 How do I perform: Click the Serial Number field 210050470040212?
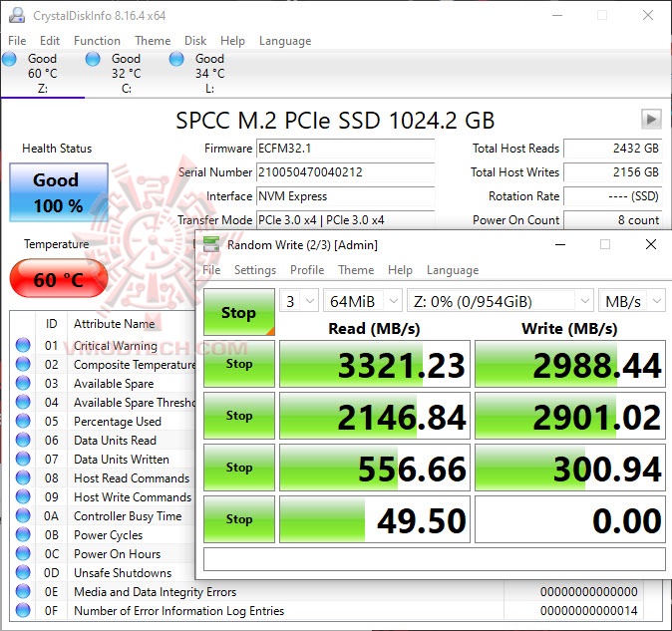(345, 172)
